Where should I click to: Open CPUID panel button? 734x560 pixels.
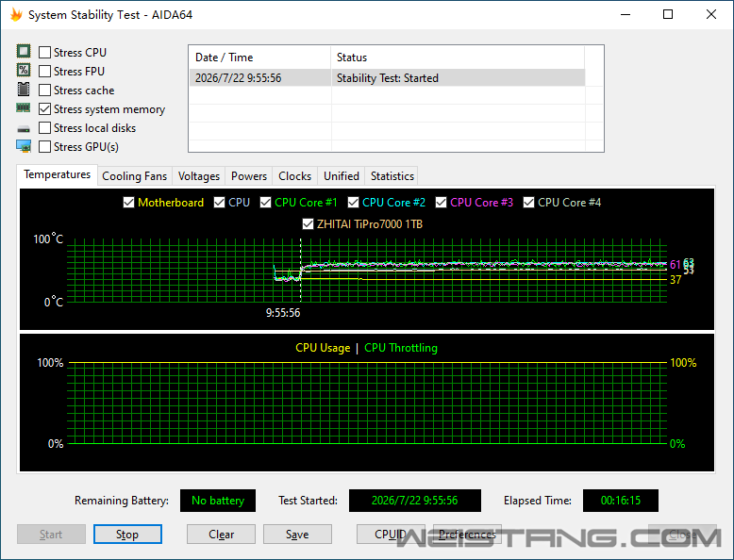[391, 535]
